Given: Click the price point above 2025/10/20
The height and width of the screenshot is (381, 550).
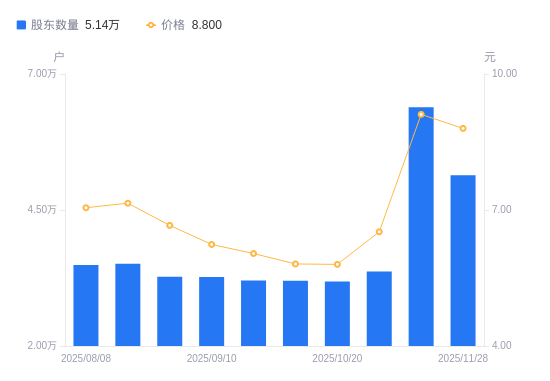Looking at the screenshot, I should click(337, 265).
